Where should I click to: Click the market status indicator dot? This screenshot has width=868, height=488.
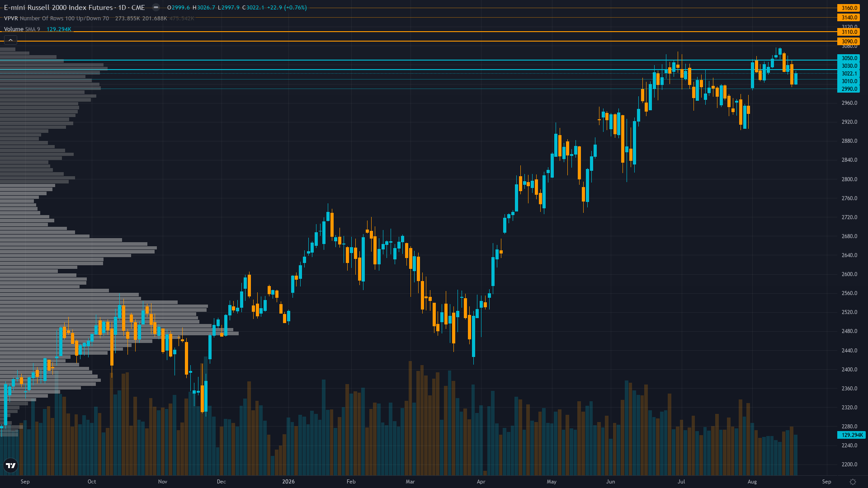click(x=156, y=7)
